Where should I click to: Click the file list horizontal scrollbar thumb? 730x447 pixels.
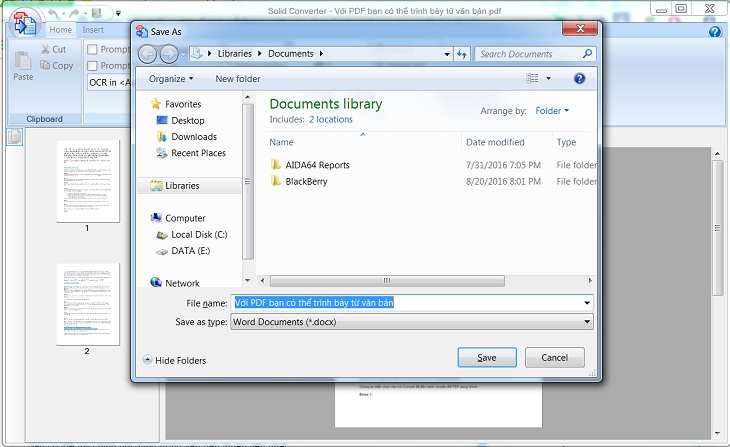pyautogui.click(x=387, y=280)
